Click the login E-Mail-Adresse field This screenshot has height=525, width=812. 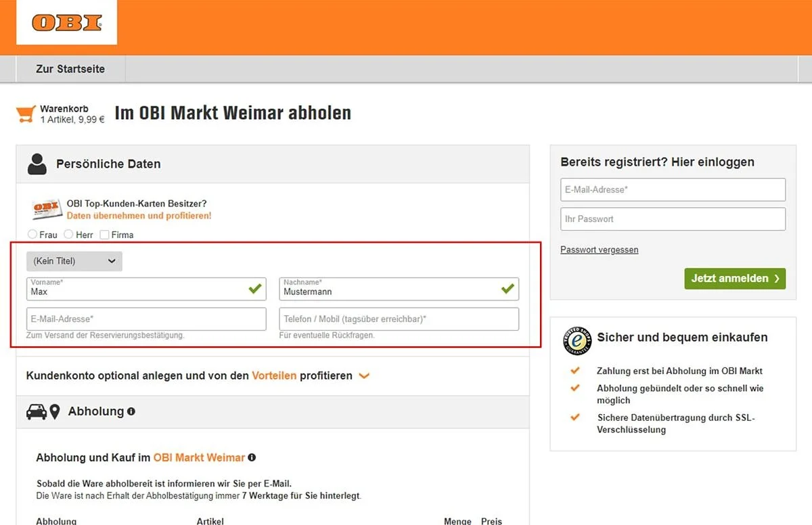[673, 190]
